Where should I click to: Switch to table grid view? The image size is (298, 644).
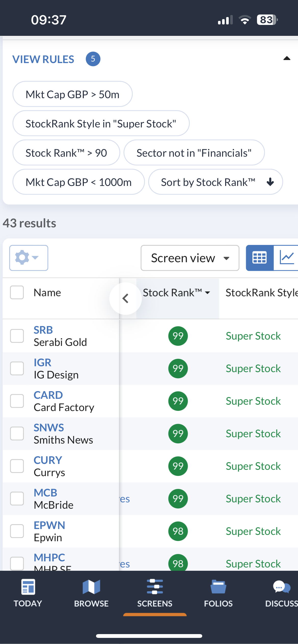(260, 258)
